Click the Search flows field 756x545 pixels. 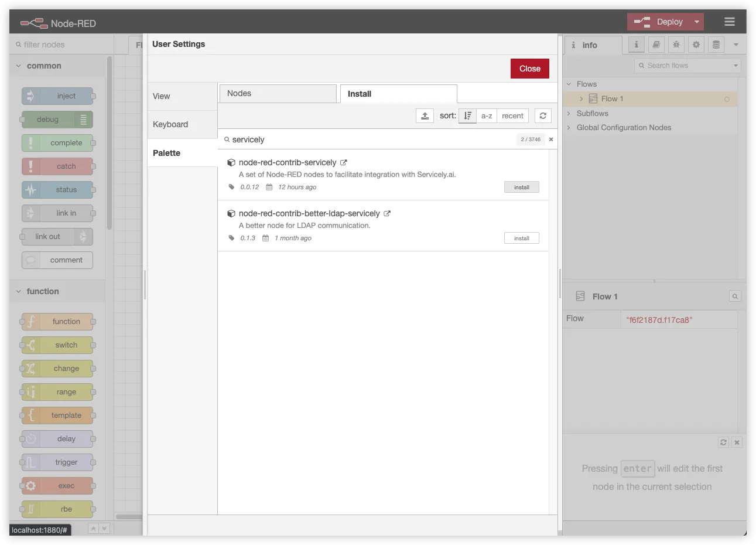click(683, 66)
